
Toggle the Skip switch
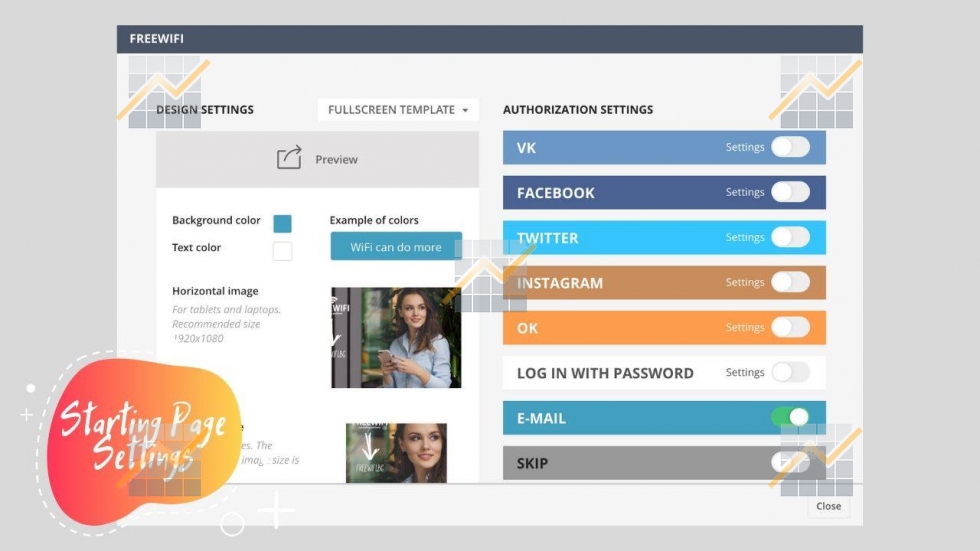(790, 462)
